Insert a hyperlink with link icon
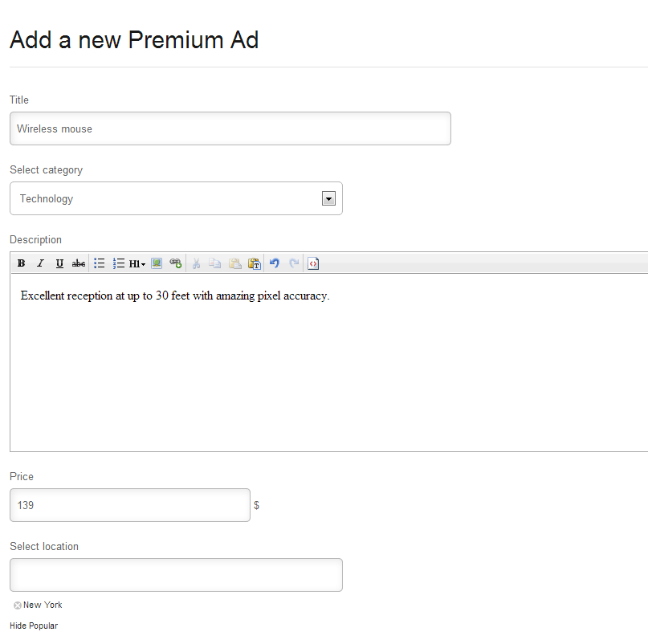 pyautogui.click(x=176, y=263)
